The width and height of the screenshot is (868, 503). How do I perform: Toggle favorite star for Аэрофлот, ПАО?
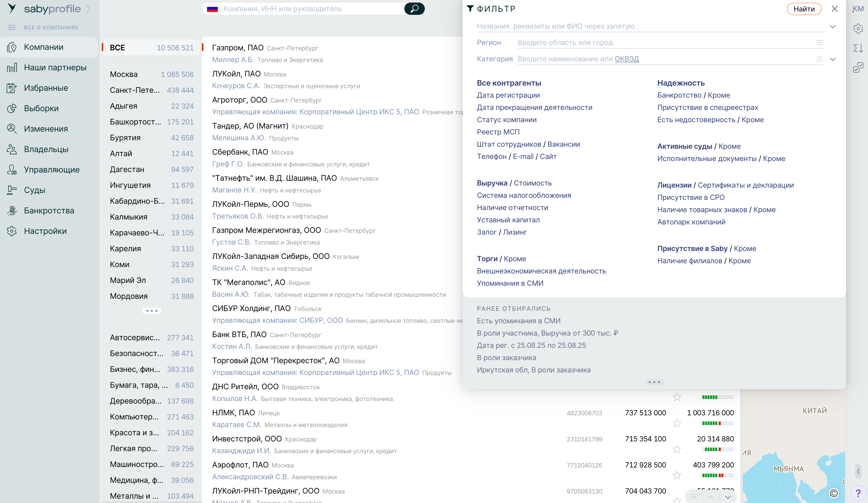[677, 475]
